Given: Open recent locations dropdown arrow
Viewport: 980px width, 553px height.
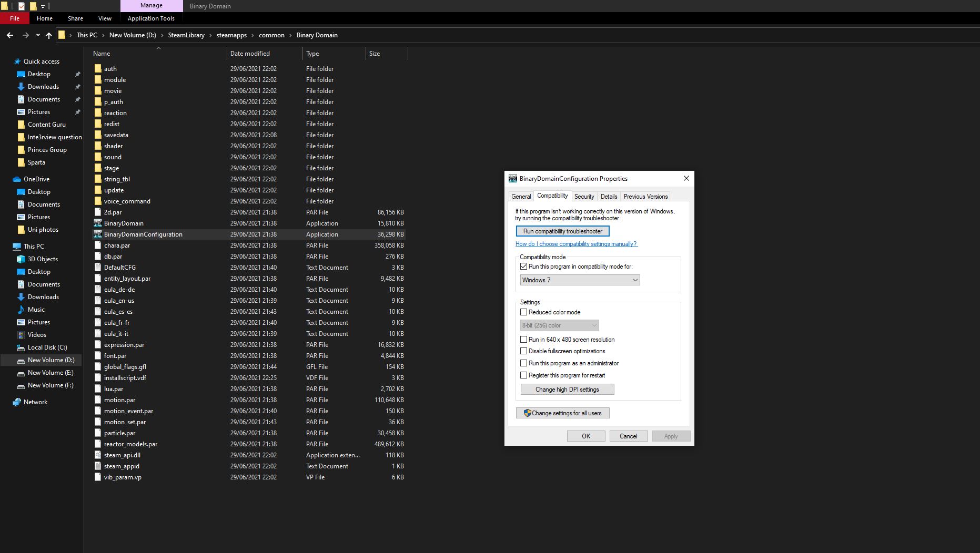Looking at the screenshot, I should pyautogui.click(x=38, y=35).
